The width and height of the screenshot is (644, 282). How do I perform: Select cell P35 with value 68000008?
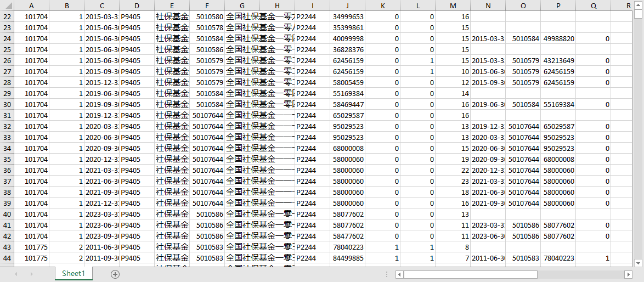pyautogui.click(x=558, y=159)
